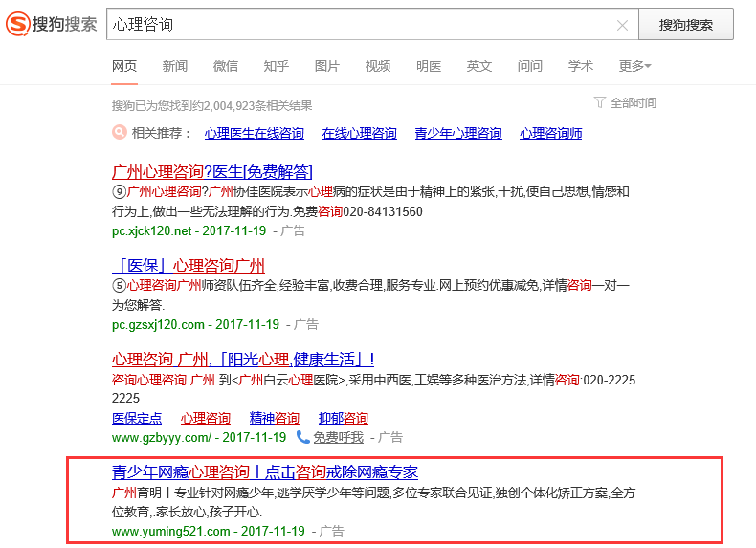
Task: Click the funnel filter icon
Action: (599, 102)
